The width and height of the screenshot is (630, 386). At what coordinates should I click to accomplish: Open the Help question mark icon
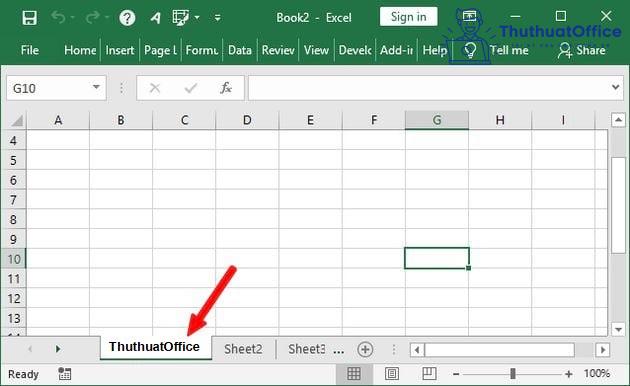127,18
